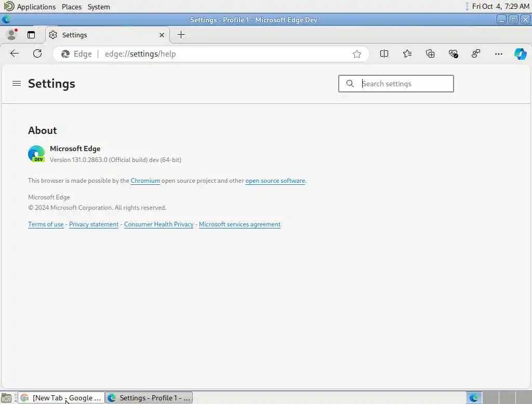
Task: Click the Edge site identity icon in address bar
Action: pyautogui.click(x=65, y=54)
